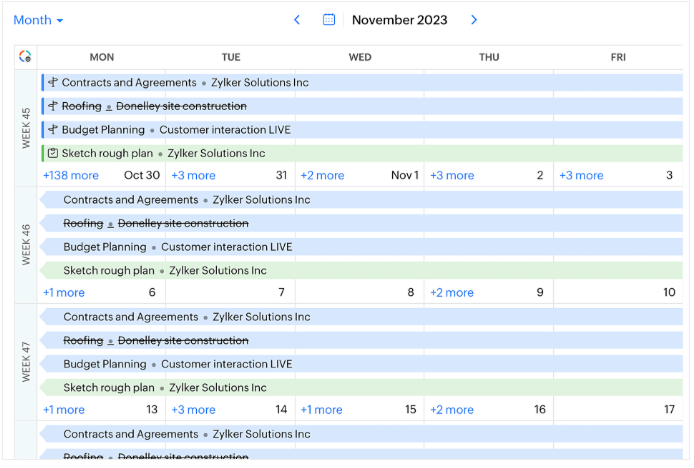Open the Month view dropdown
This screenshot has height=468, width=694.
tap(38, 20)
